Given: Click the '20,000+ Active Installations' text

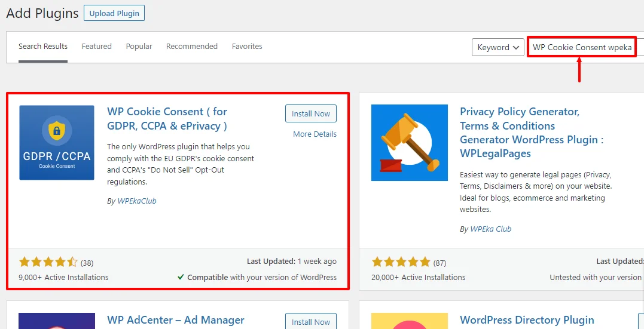Looking at the screenshot, I should (419, 277).
